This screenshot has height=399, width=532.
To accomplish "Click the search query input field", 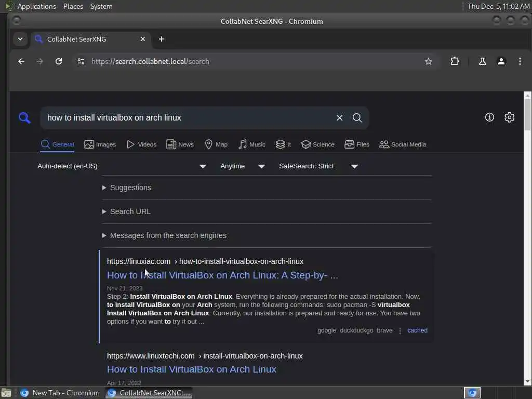I will 188,118.
